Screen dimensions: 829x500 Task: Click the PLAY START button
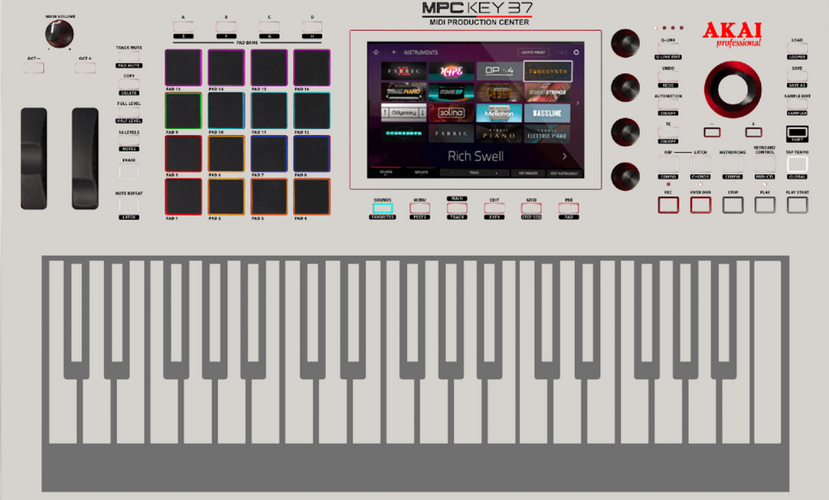tap(797, 205)
